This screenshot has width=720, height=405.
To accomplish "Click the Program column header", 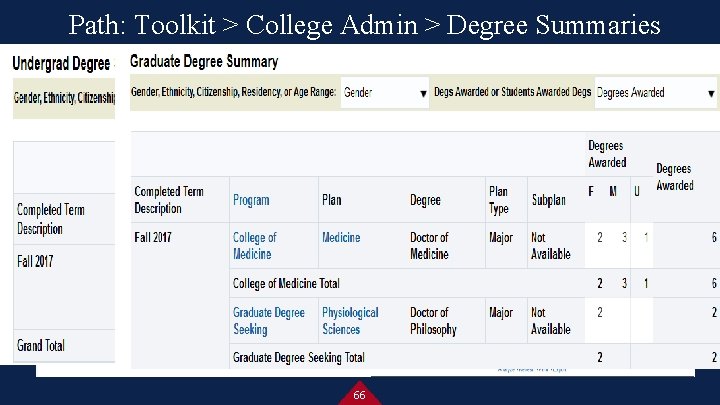I will (251, 200).
